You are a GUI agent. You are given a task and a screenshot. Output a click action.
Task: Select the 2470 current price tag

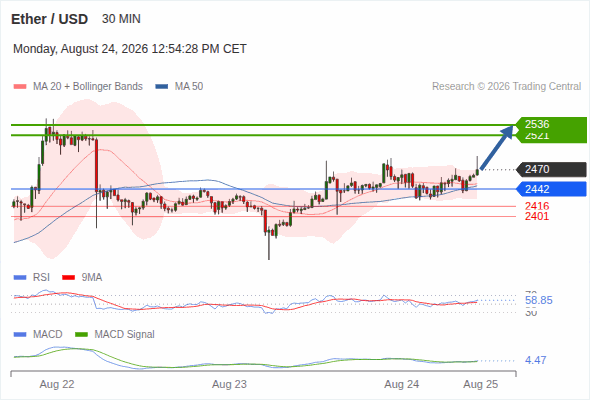(x=551, y=169)
